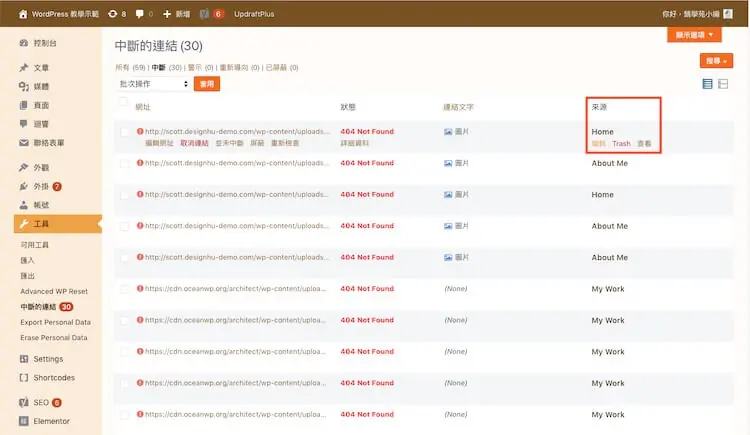Open the bulk actions (批次操作) dropdown
Image resolution: width=750 pixels, height=435 pixels.
pos(153,84)
